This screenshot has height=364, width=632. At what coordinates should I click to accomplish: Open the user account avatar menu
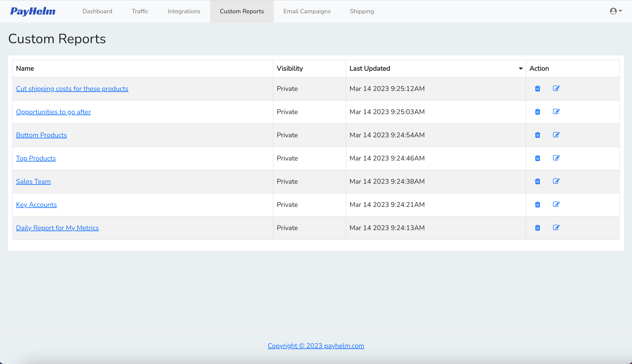(613, 11)
